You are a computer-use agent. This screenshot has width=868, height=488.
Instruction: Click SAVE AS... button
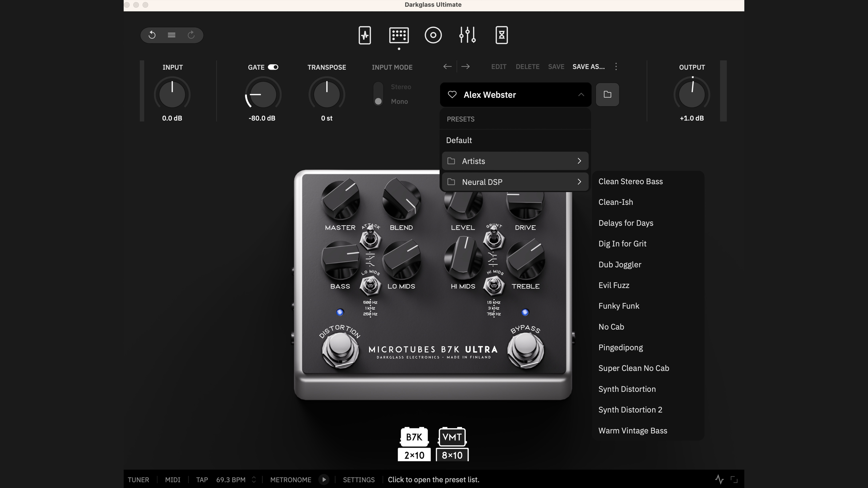pos(588,67)
